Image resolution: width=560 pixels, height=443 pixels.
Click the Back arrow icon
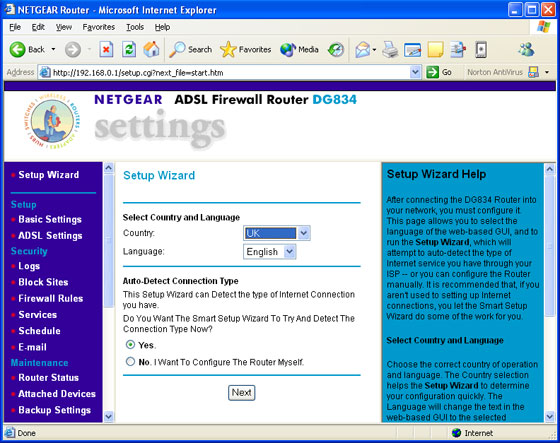click(17, 49)
